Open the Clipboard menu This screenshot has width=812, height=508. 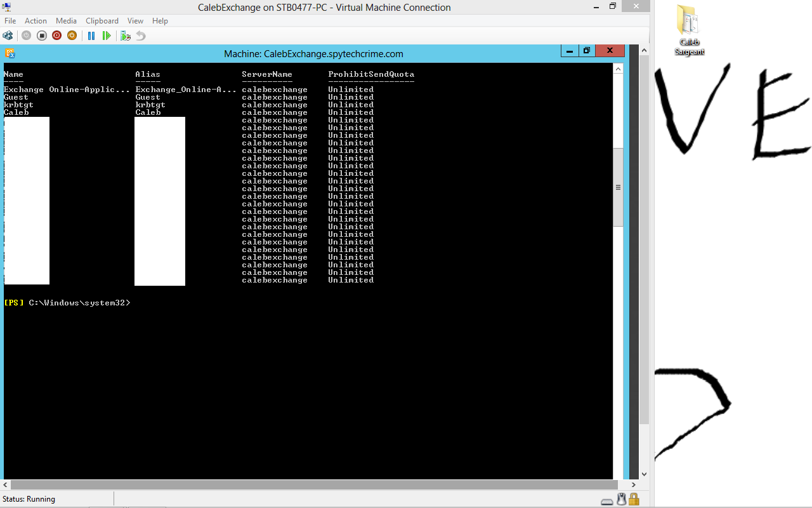(102, 21)
